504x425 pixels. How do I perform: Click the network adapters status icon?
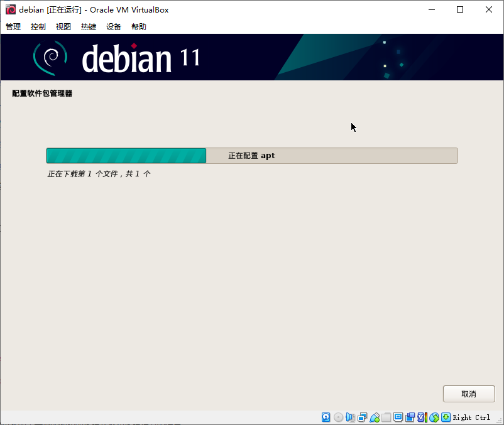[x=362, y=417]
